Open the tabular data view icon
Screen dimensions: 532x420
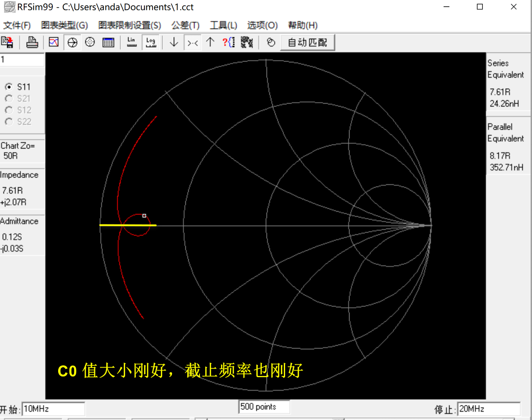coord(108,42)
